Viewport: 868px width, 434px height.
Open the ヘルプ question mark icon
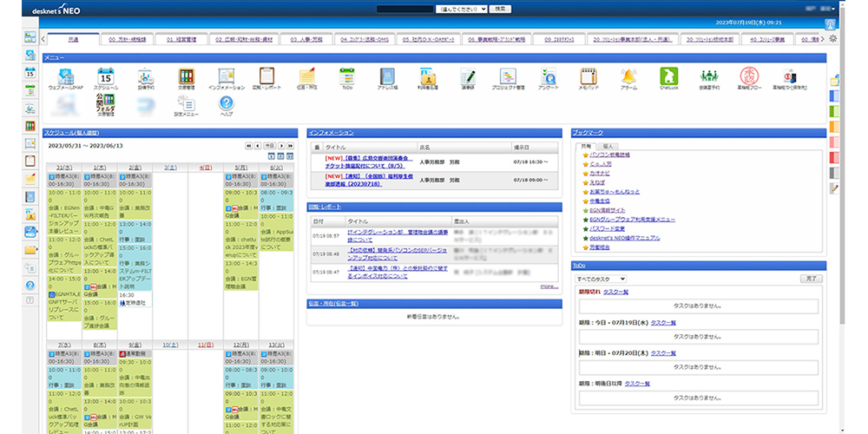pyautogui.click(x=227, y=104)
